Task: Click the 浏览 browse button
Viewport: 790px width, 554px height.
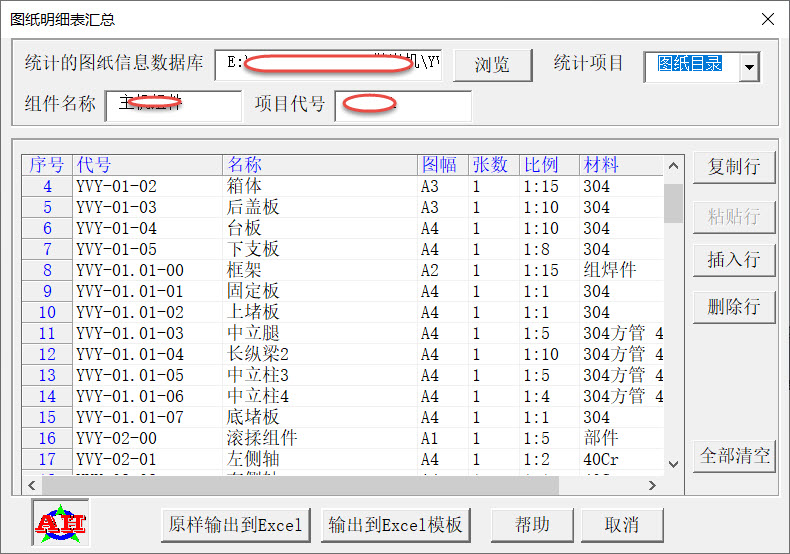Action: [493, 65]
